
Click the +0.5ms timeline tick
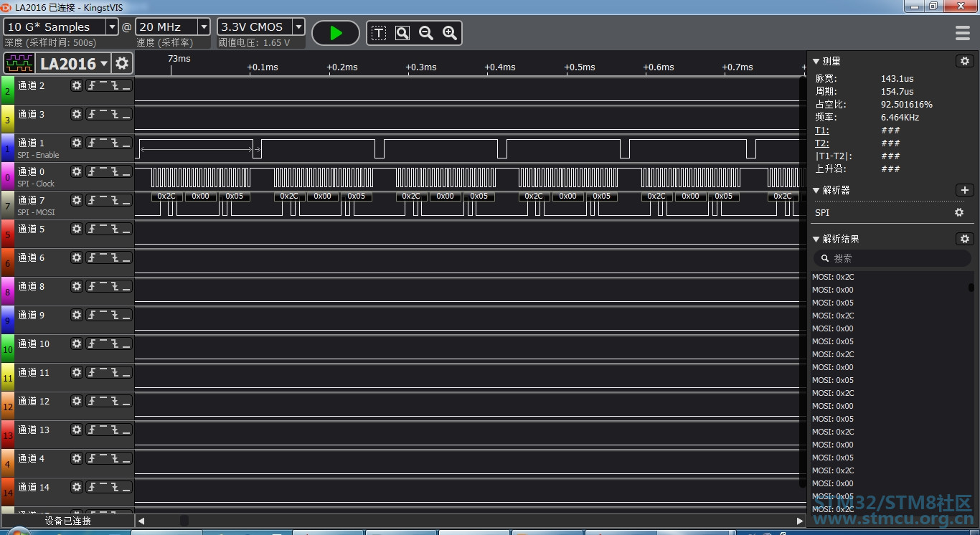(x=580, y=67)
